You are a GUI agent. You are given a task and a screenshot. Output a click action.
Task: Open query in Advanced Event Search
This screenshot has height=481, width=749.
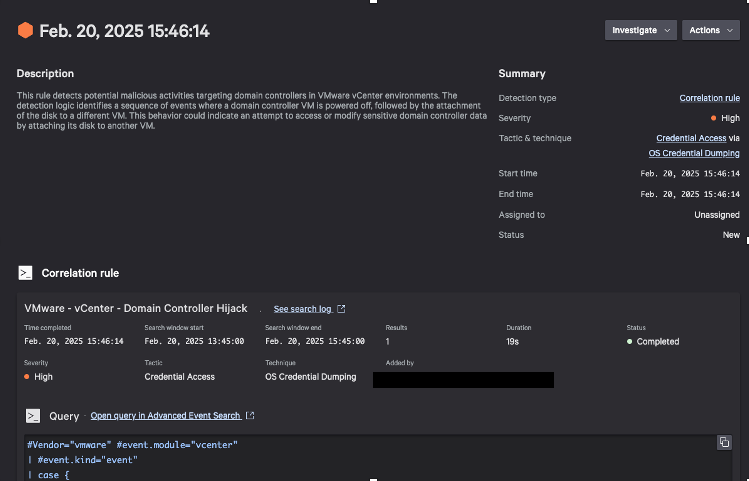(x=165, y=415)
